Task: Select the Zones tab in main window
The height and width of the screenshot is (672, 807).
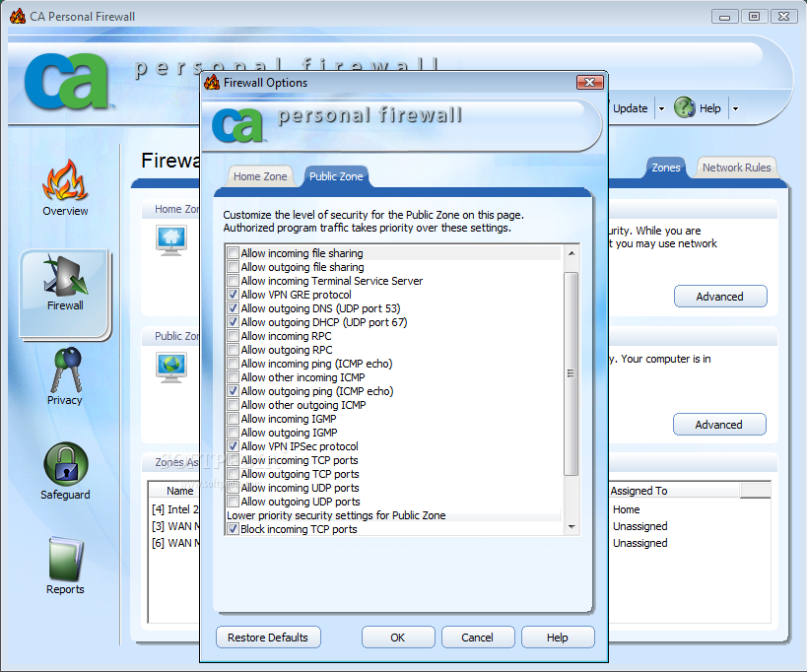Action: (665, 168)
